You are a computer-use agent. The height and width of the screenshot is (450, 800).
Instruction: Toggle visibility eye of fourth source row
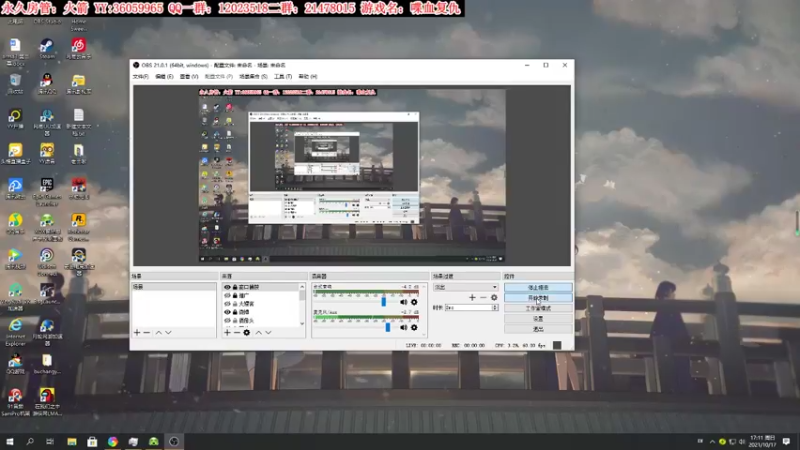point(228,312)
